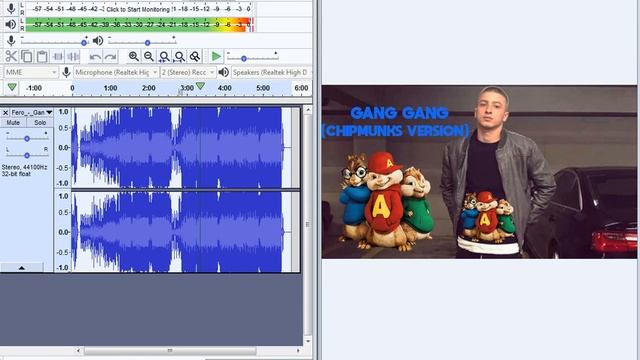Click the Zoom In magnifier
640x360 pixels.
[x=133, y=56]
